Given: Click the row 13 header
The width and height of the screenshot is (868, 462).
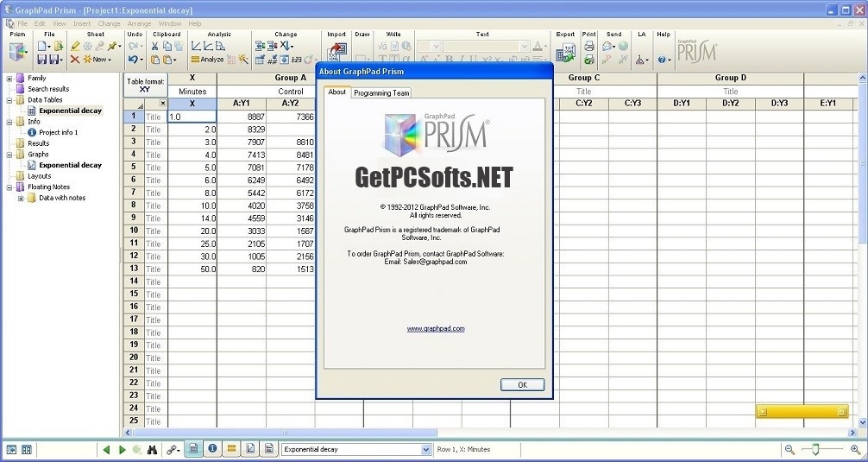Looking at the screenshot, I should tap(134, 269).
